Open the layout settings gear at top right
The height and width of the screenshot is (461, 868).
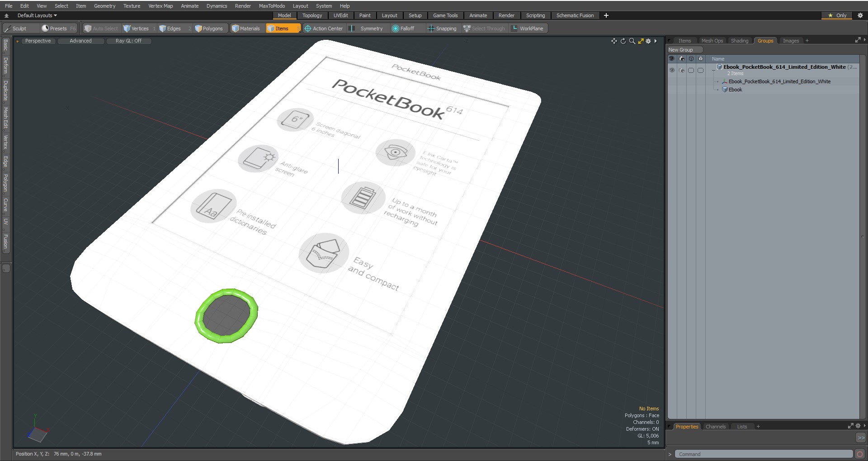point(860,15)
